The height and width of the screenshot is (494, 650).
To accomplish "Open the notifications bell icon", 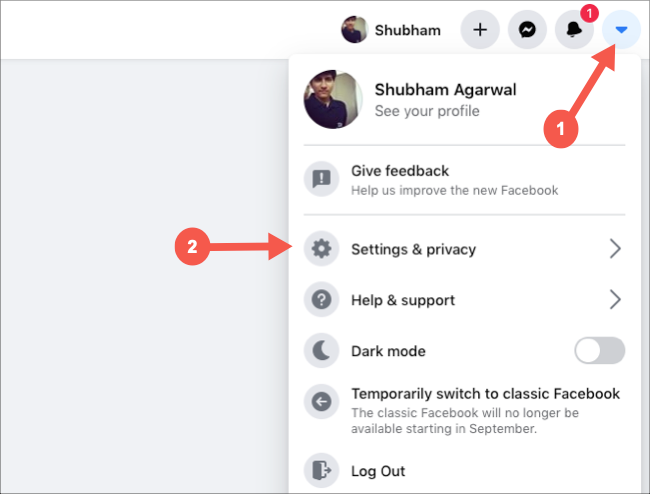I will (x=574, y=30).
